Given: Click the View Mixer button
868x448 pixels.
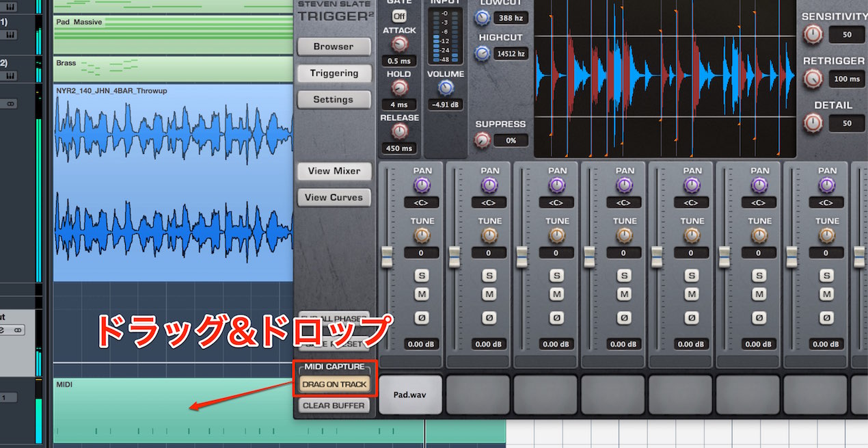Looking at the screenshot, I should [334, 171].
